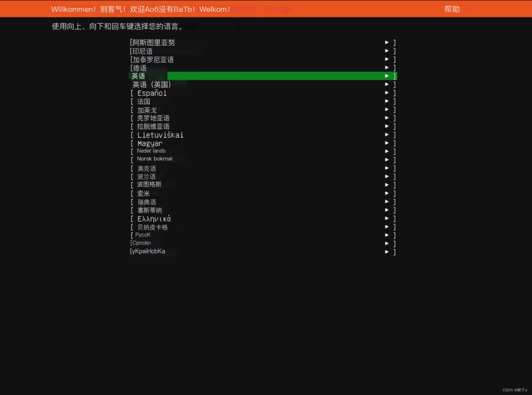Choose 拉脱维亚语 language

tap(263, 126)
